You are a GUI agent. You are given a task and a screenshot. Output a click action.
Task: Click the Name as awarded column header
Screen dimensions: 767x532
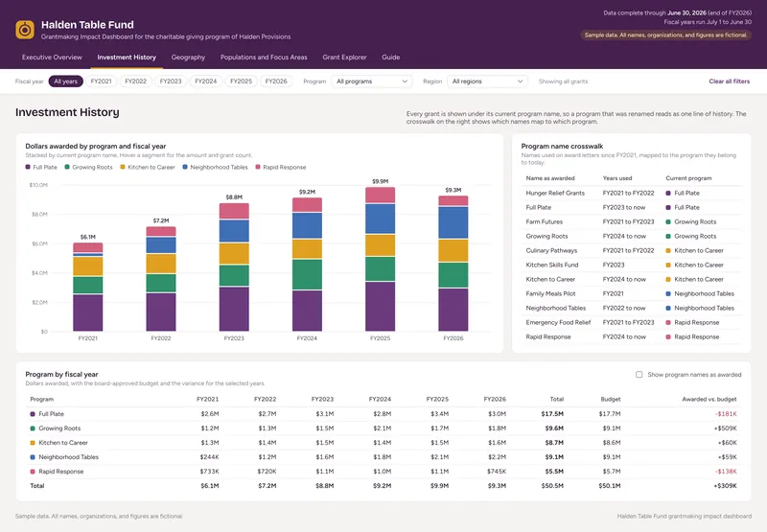pyautogui.click(x=550, y=178)
